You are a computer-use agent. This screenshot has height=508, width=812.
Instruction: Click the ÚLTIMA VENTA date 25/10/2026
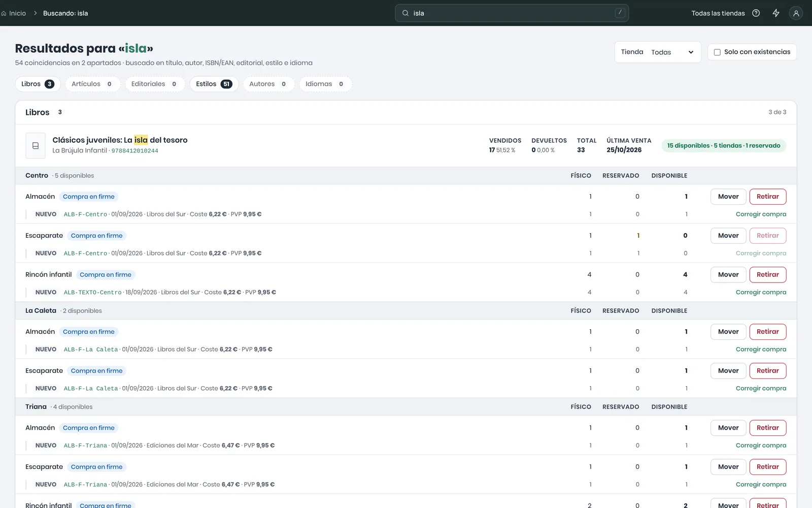pyautogui.click(x=624, y=150)
